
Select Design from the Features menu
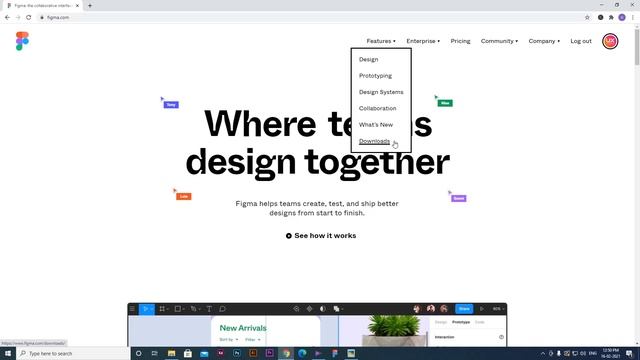368,60
